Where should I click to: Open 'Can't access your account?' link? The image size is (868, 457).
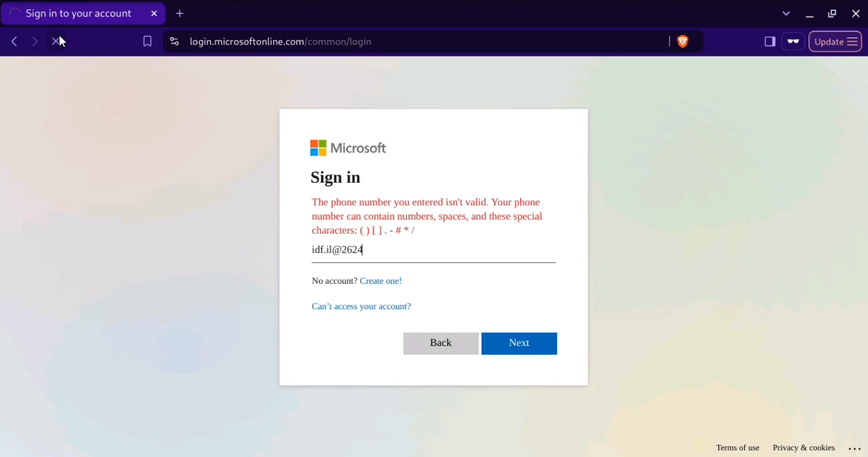point(361,306)
